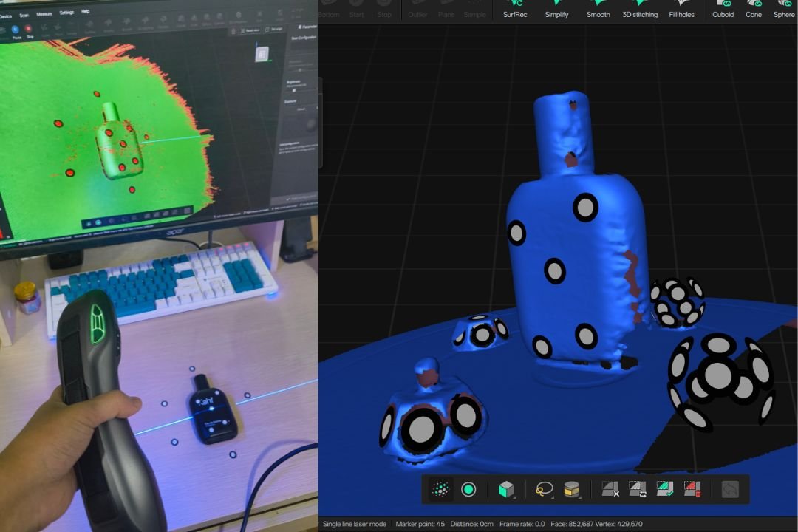
Task: Open the yellow cylinder select-through tool
Action: 571,489
